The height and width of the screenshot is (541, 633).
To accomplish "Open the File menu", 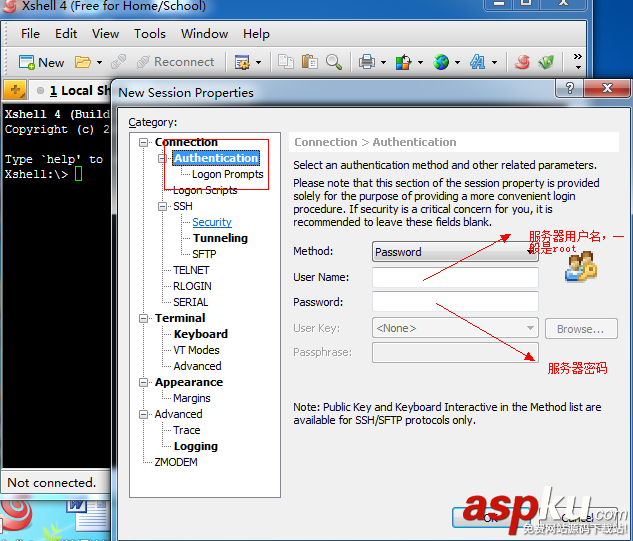I will tap(30, 34).
